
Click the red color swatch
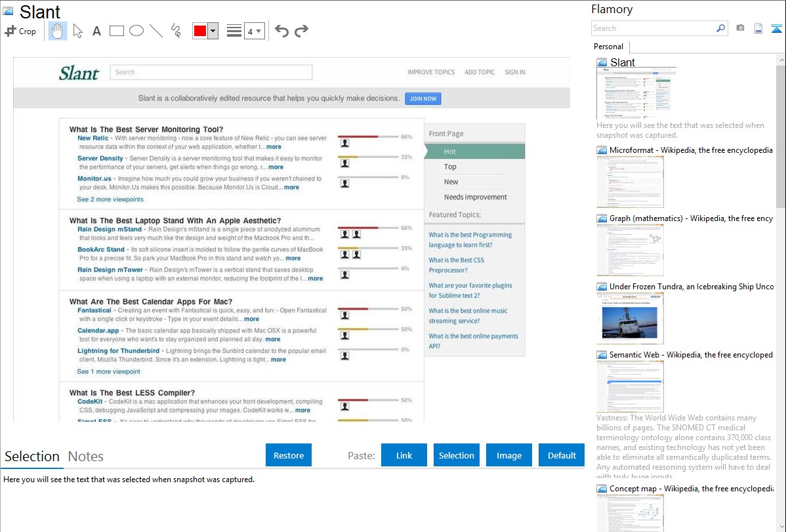[200, 31]
